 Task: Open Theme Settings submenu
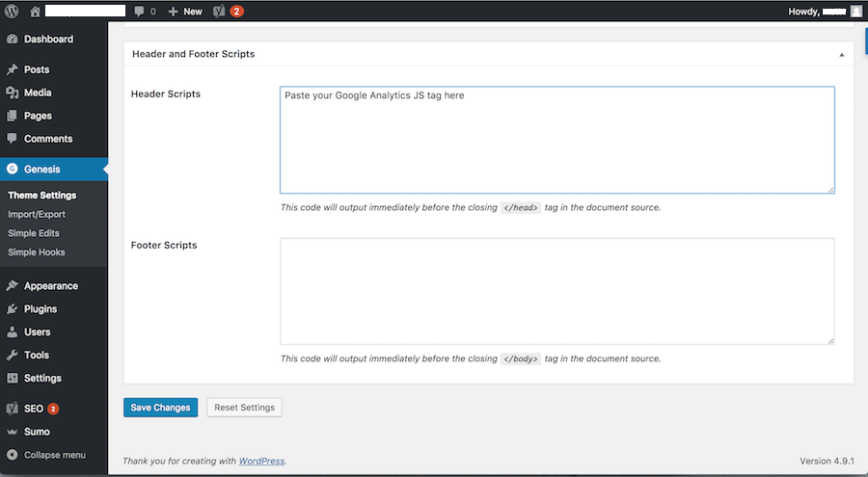click(x=42, y=196)
